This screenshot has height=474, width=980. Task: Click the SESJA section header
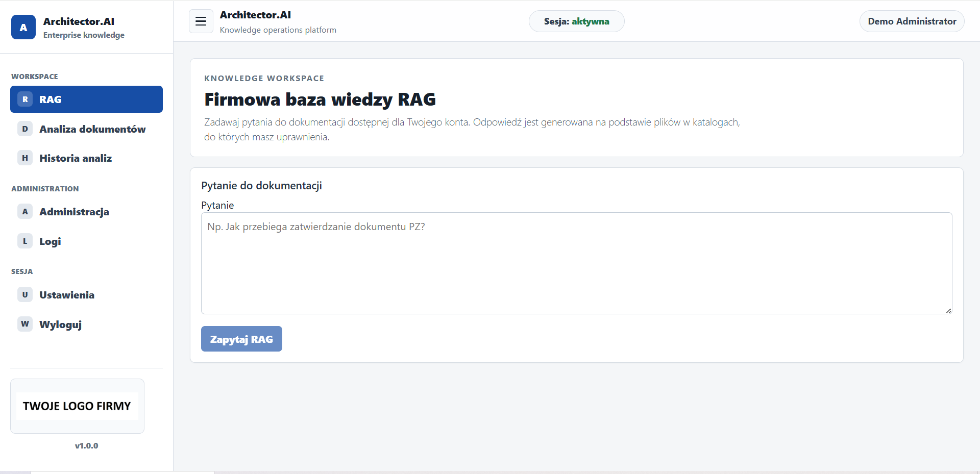22,271
